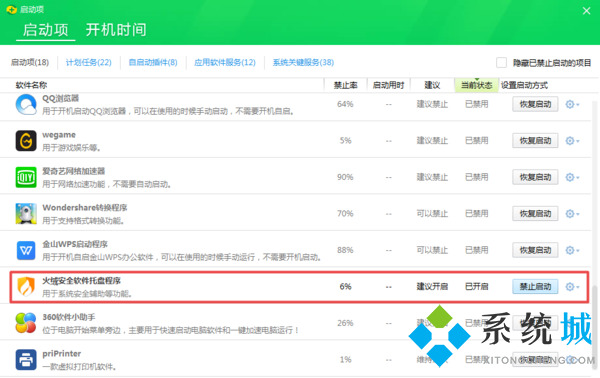This screenshot has width=600, height=378.
Task: Click the Wondershare转换程序 icon
Action: coord(26,213)
